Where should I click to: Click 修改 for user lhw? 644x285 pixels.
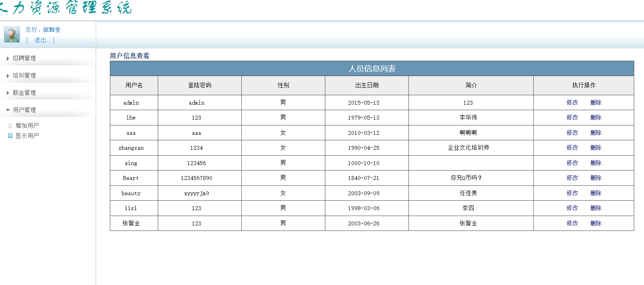coord(572,117)
